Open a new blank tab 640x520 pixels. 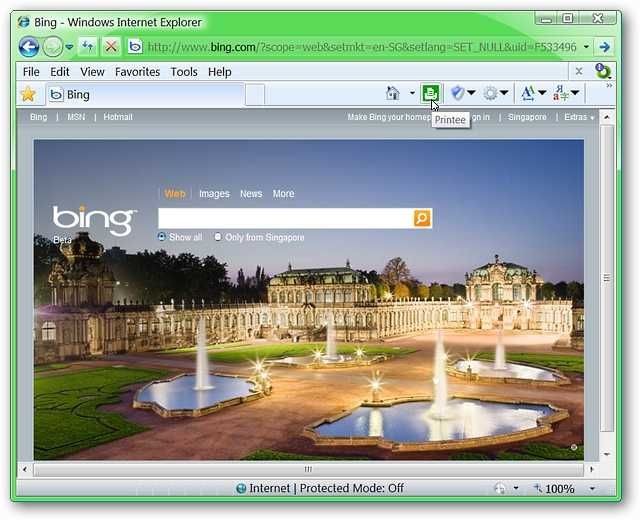[x=255, y=95]
